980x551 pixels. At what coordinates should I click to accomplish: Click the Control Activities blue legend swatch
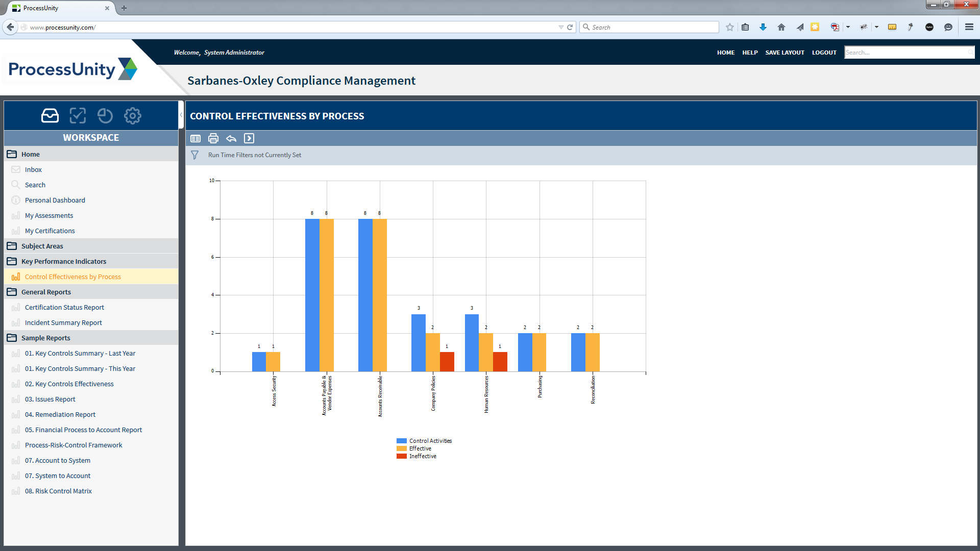coord(402,441)
